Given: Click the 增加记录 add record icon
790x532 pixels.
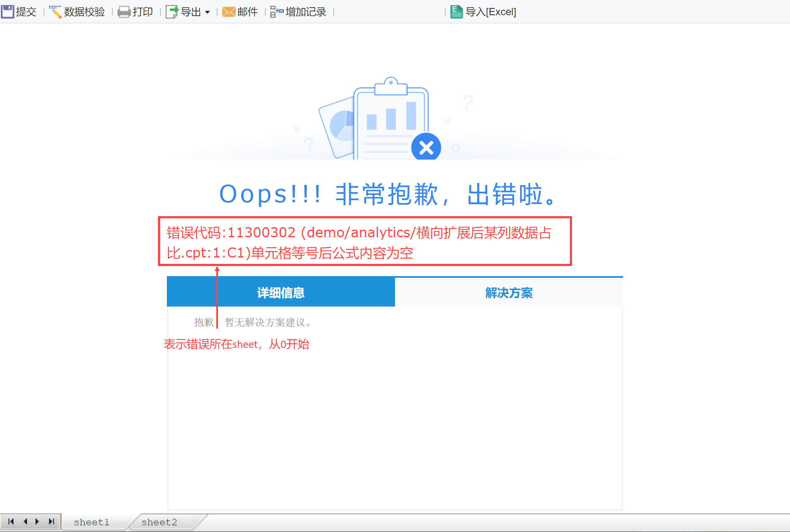Looking at the screenshot, I should (x=277, y=12).
